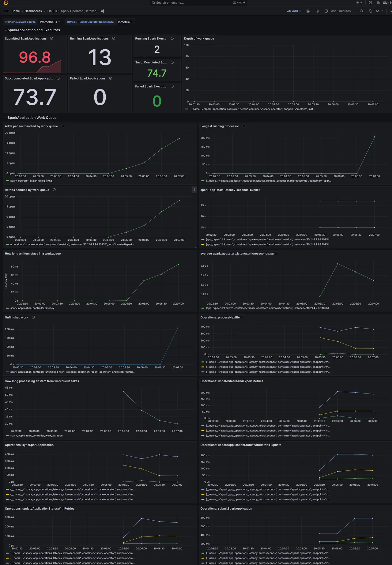The image size is (392, 565).
Task: Refresh dashboard with the refresh icon
Action: [371, 11]
